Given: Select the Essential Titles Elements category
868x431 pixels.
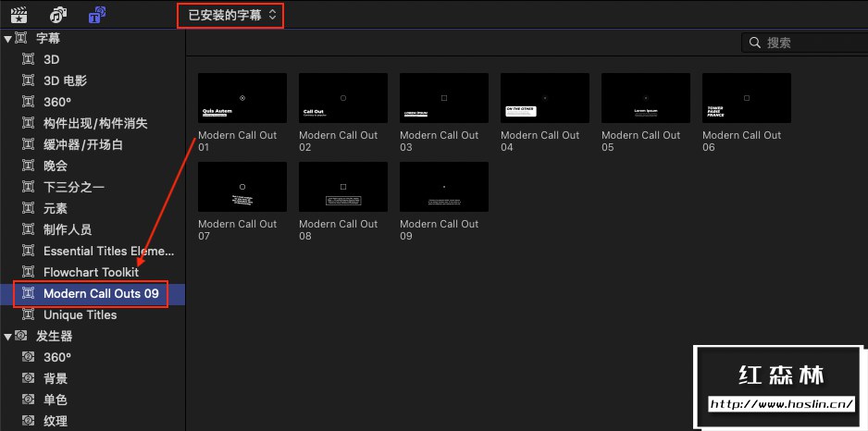Looking at the screenshot, I should [109, 252].
